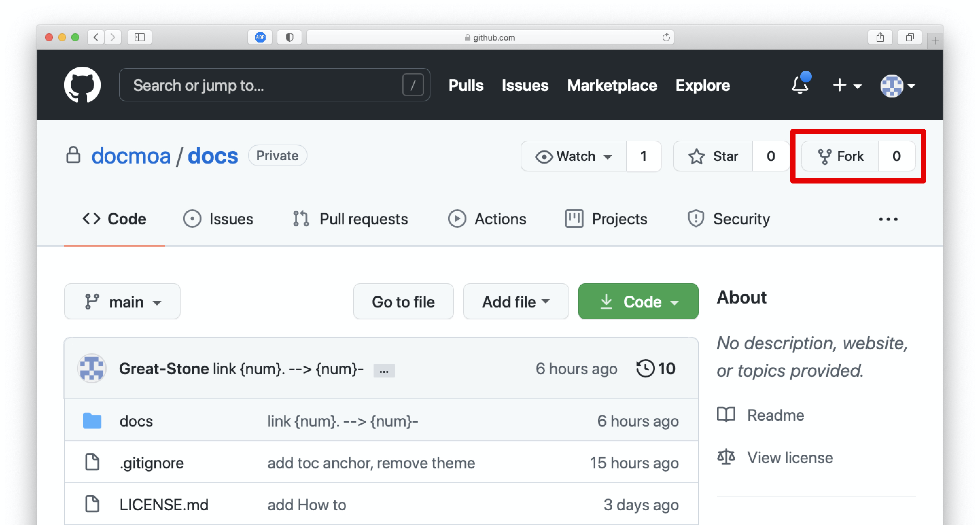This screenshot has height=525, width=980.
Task: Click the Go to file button
Action: coord(403,302)
